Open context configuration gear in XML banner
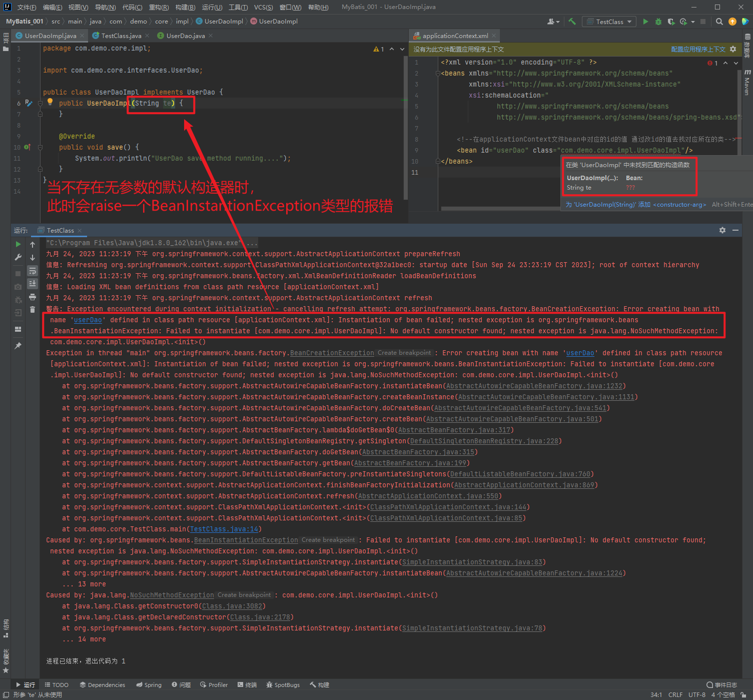Viewport: 753px width, 700px height. pyautogui.click(x=733, y=49)
